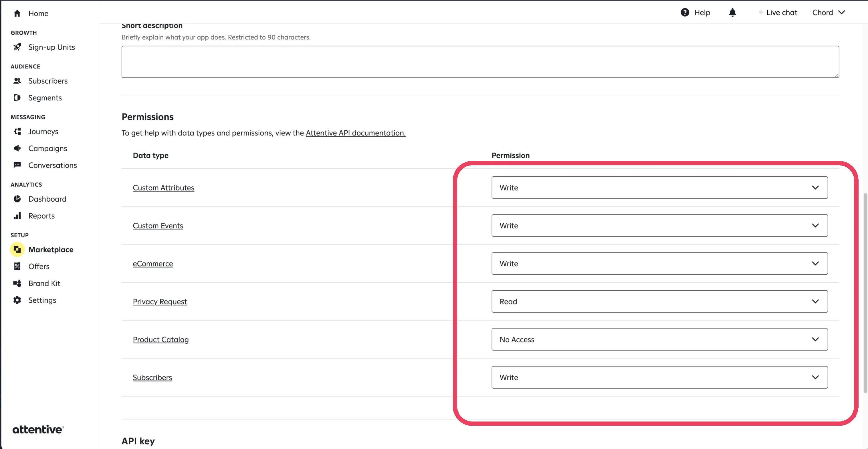868x449 pixels.
Task: Click the Reports bar chart icon
Action: [x=17, y=216]
